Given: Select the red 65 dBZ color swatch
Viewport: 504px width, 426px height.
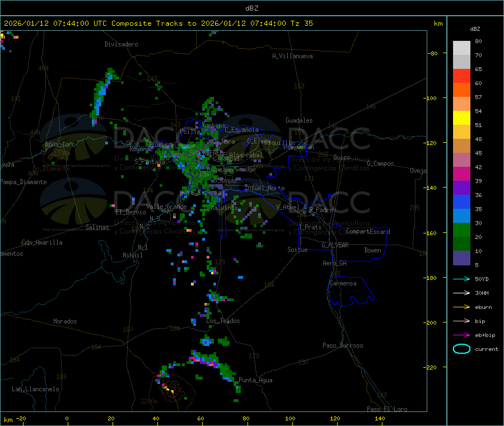Looking at the screenshot, I should (x=461, y=76).
